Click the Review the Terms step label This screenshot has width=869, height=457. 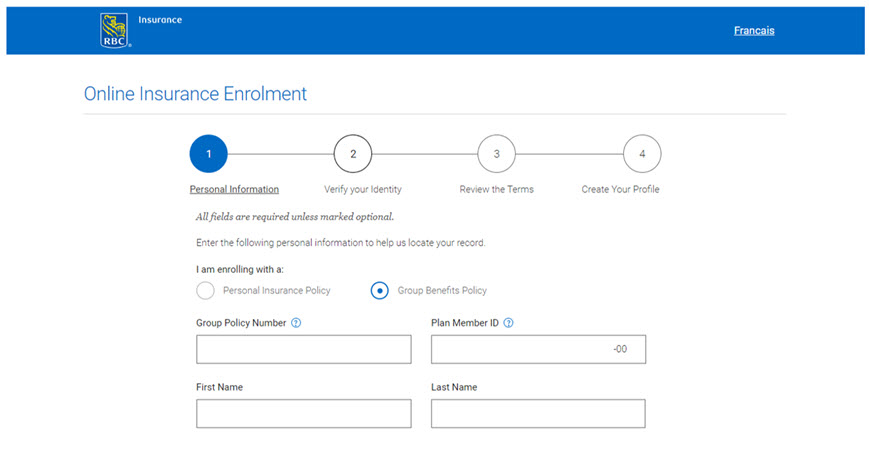497,189
